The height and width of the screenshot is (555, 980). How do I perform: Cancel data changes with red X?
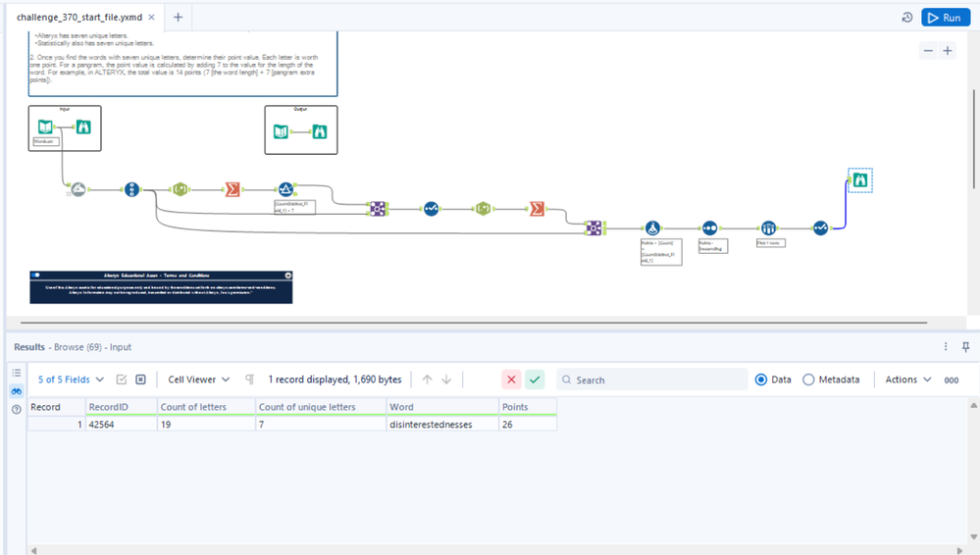tap(511, 379)
